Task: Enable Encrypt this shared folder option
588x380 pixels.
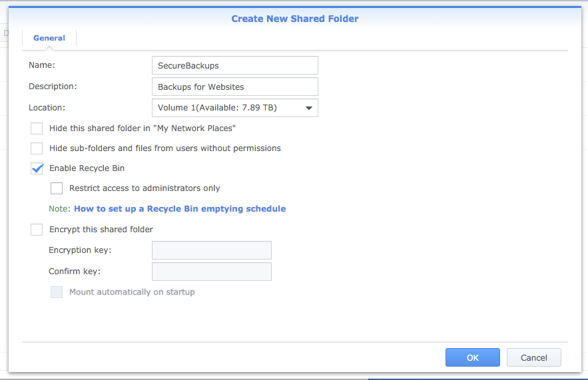Action: tap(37, 230)
